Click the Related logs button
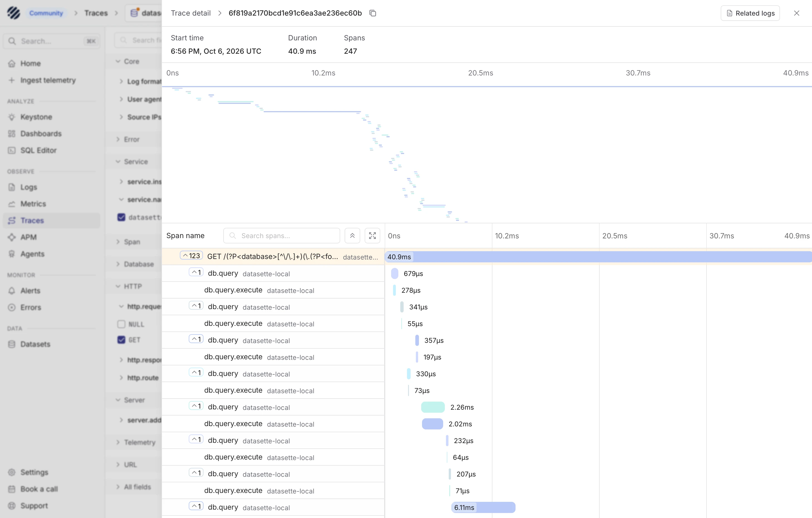Image resolution: width=812 pixels, height=518 pixels. tap(750, 13)
